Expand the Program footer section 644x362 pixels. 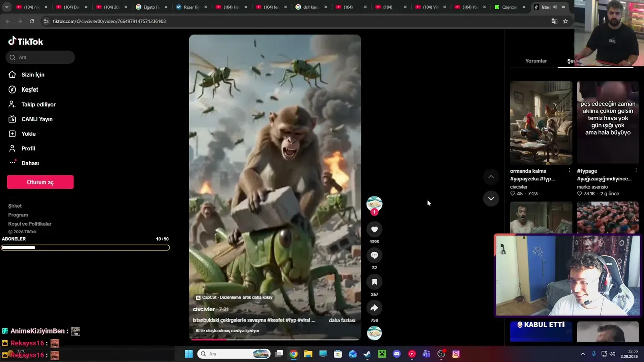point(18,215)
